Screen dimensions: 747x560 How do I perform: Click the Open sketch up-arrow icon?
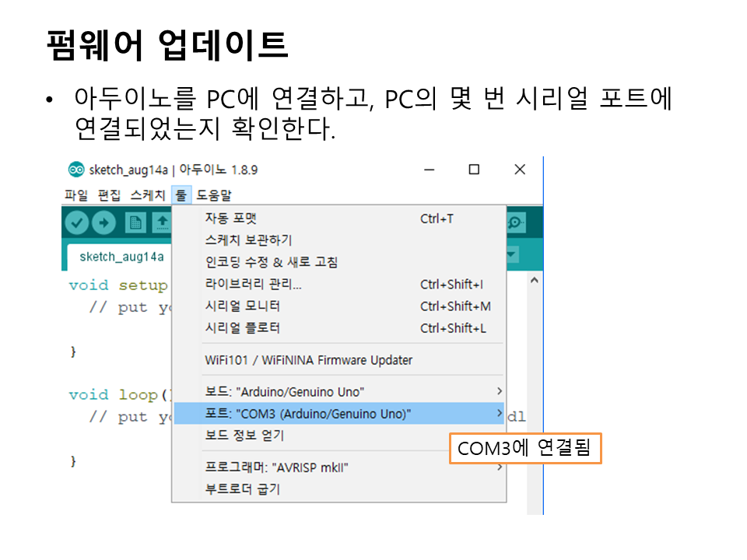tap(162, 222)
